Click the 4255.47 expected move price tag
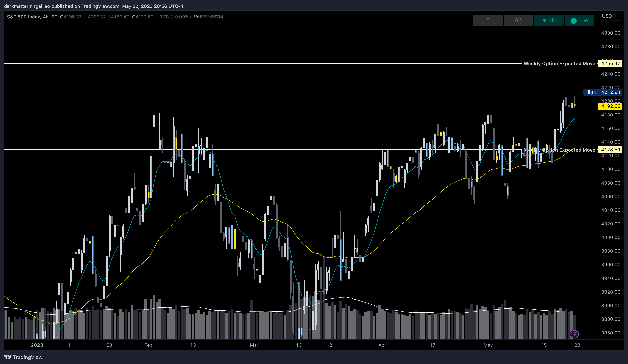Screen dimensions: 628x364 610,63
